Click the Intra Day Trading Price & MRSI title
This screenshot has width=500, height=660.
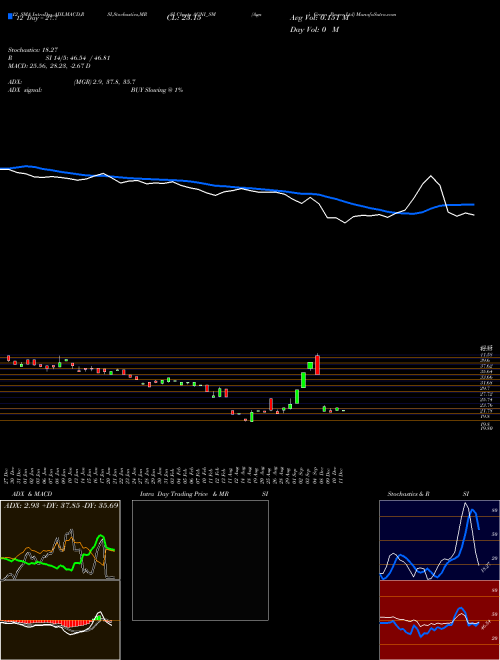click(204, 494)
